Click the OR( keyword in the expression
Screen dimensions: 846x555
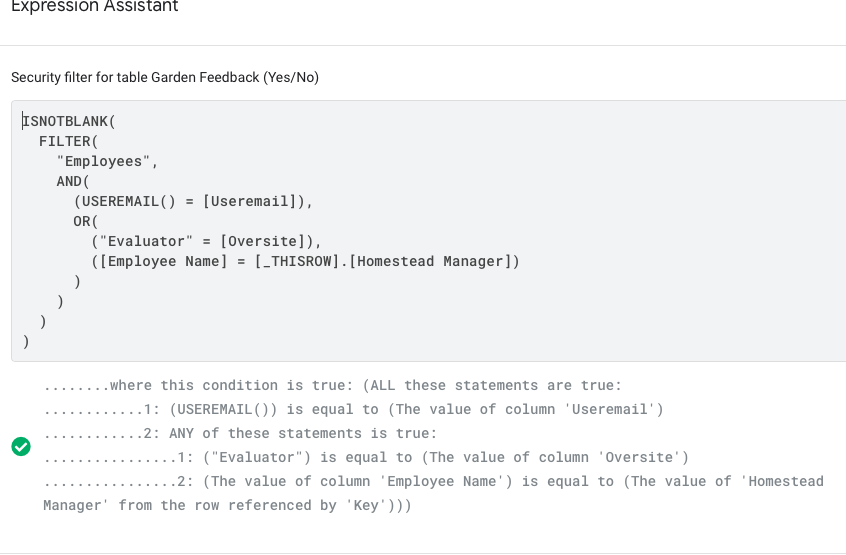(x=86, y=221)
